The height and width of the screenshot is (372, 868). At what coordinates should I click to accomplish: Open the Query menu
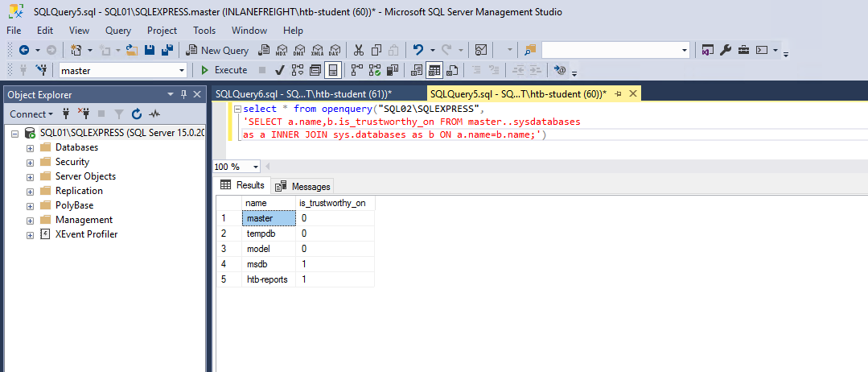coord(118,30)
